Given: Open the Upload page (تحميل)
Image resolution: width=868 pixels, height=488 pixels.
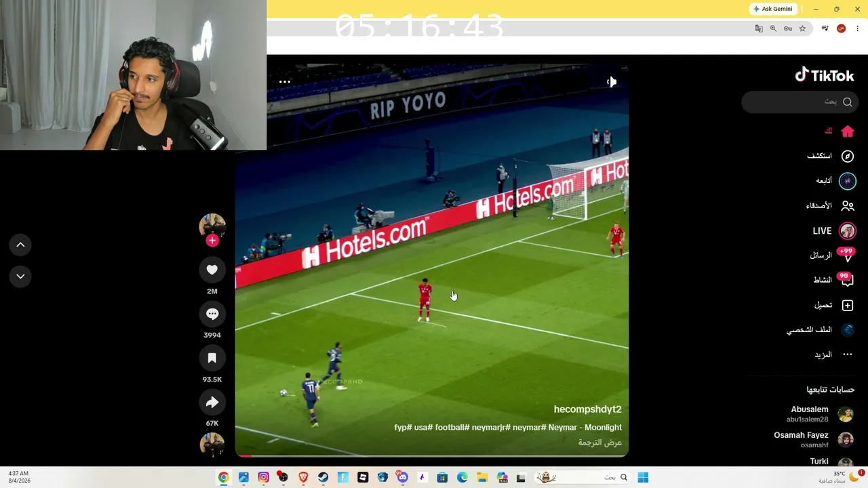Looking at the screenshot, I should click(x=834, y=306).
